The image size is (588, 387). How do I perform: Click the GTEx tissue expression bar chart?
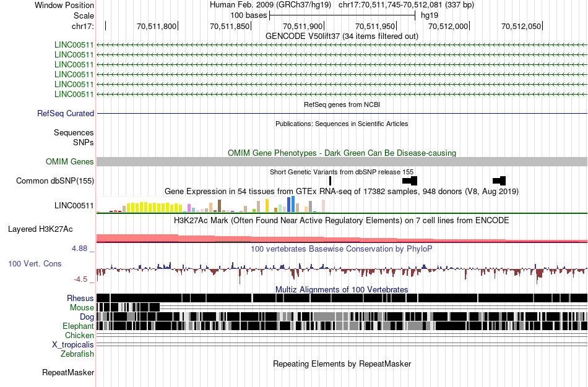coord(213,205)
